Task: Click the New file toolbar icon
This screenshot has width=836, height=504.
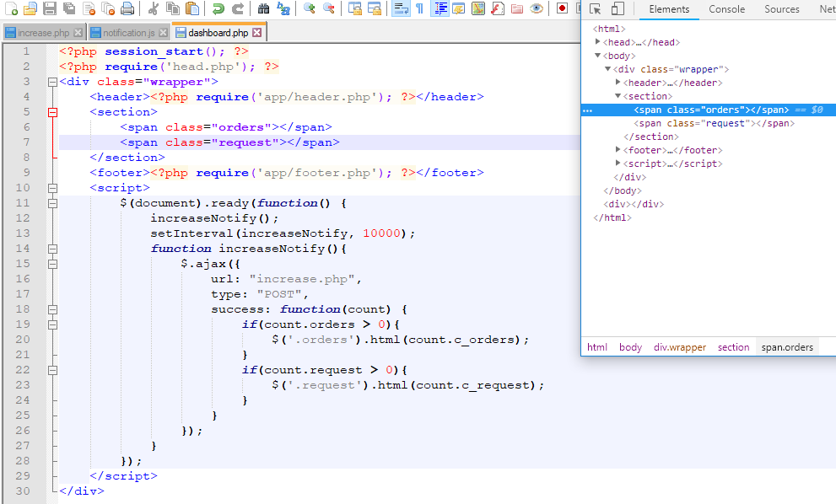Action: (x=10, y=9)
